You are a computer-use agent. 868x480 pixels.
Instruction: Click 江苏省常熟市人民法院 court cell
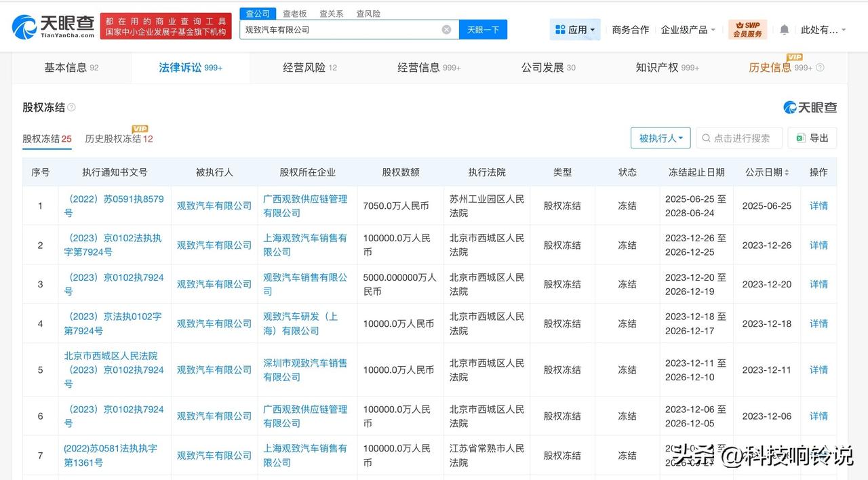(x=487, y=456)
